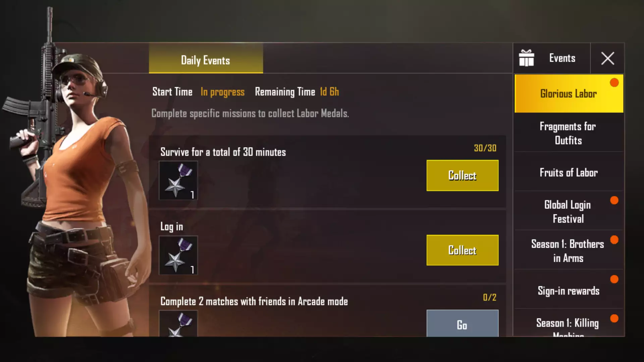This screenshot has width=644, height=362.
Task: Tap the Labor Medal icon under Survive mission
Action: click(x=178, y=180)
